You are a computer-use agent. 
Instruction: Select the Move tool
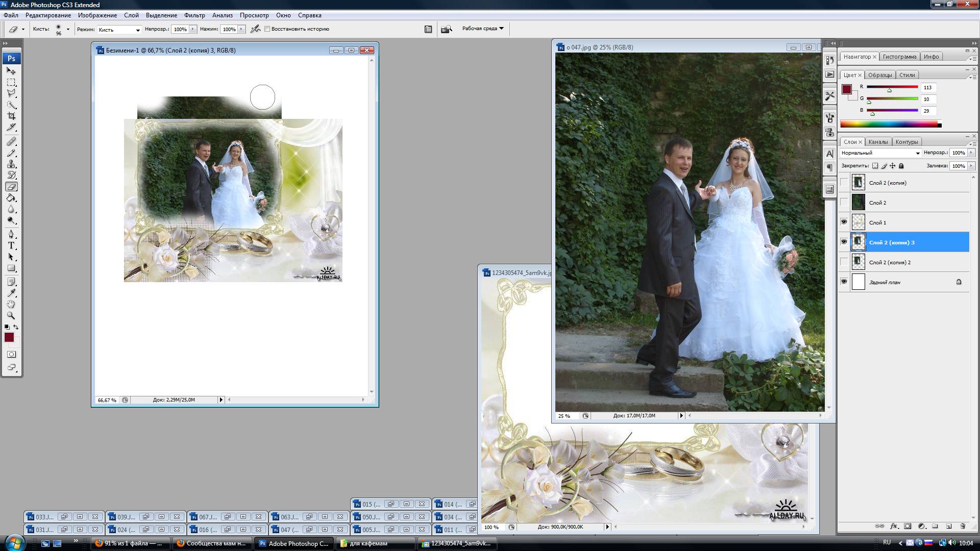coord(11,71)
